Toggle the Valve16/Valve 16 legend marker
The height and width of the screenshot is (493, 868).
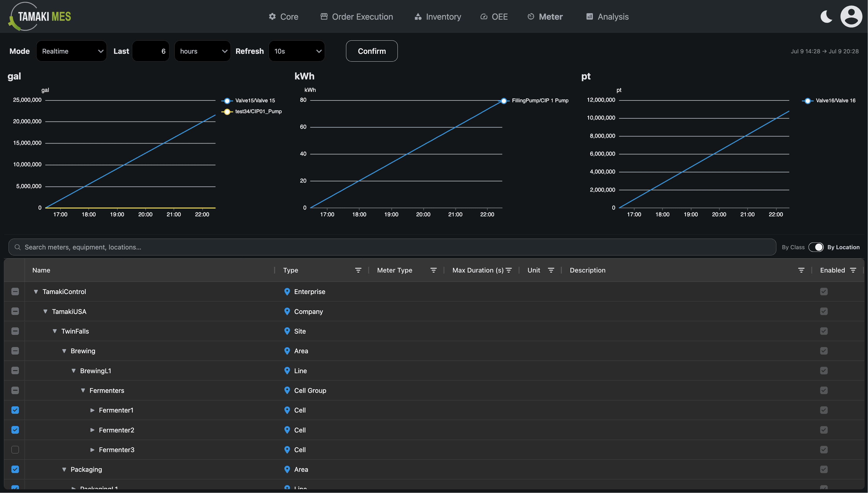[807, 101]
